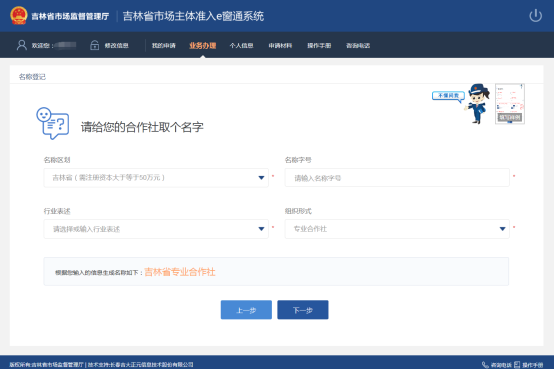554x369 pixels.
Task: Open the 专业合作社 organization form field
Action: [397, 229]
